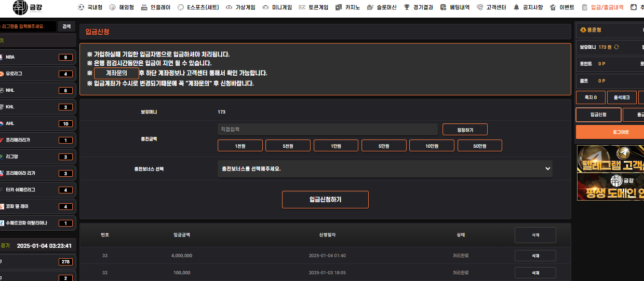Select the NBA league logo in sidebar

[x=2, y=57]
